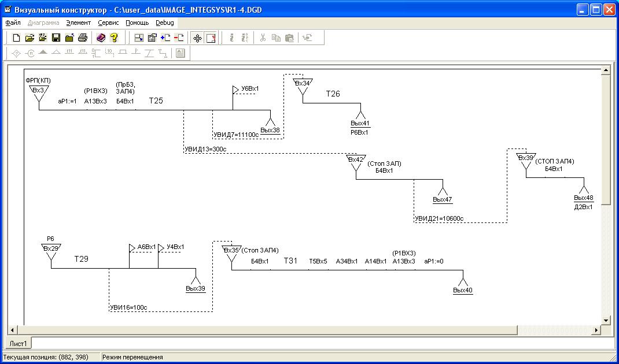The width and height of the screenshot is (619, 364).
Task: Click the vertical scrollbar thumb
Action: coord(606,139)
